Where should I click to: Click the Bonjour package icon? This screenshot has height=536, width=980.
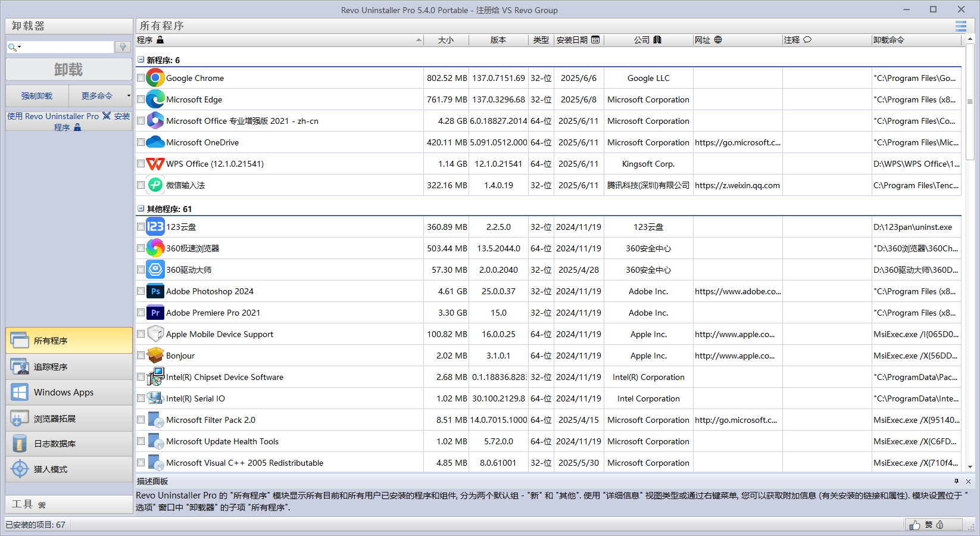click(x=155, y=356)
